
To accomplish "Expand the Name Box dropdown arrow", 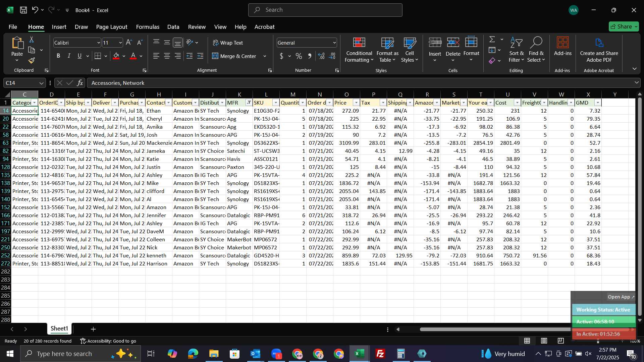I will (x=41, y=83).
